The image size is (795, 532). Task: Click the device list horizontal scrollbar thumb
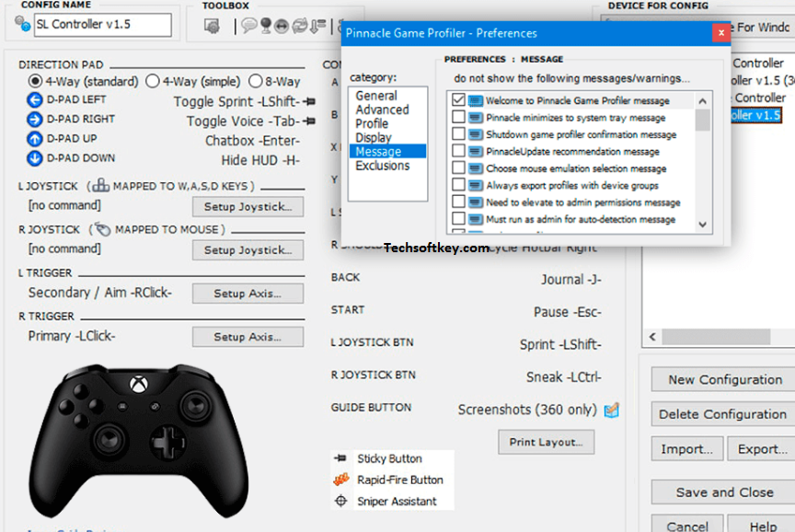point(716,337)
